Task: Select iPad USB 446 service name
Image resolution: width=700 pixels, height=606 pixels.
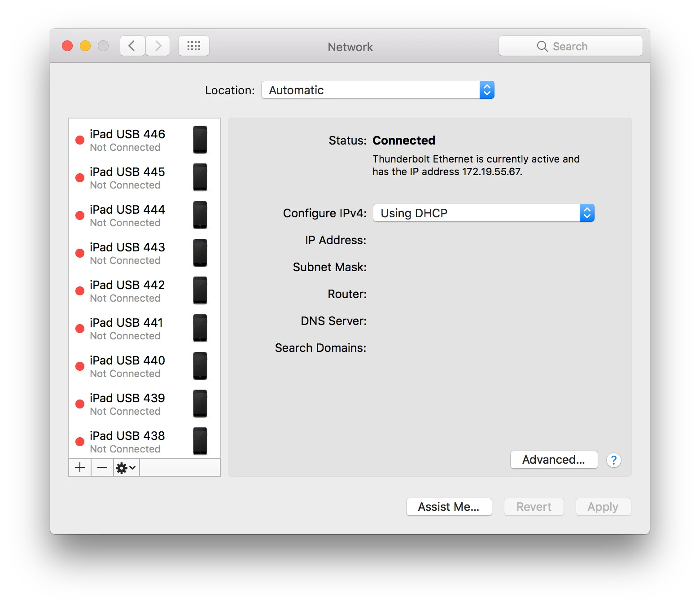Action: pos(127,134)
